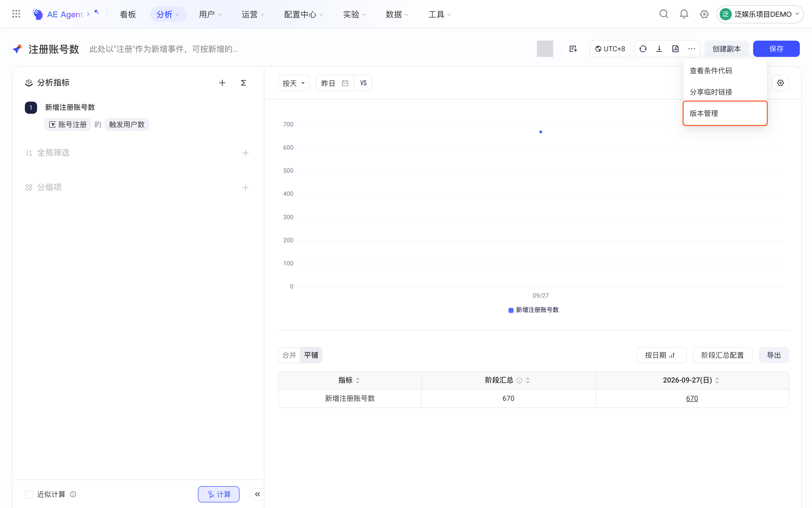Open the apps grid launcher icon
This screenshot has width=812, height=508.
(16, 14)
